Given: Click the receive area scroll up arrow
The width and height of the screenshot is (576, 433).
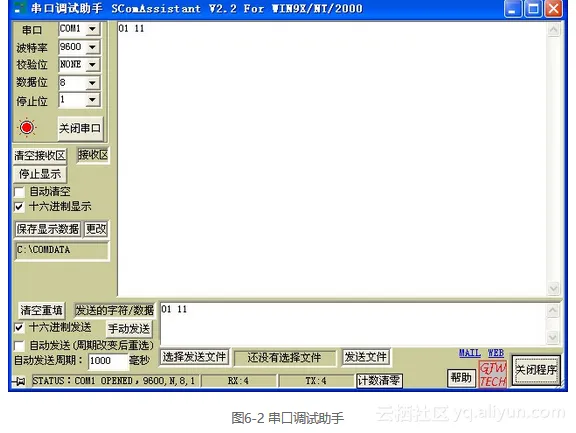Looking at the screenshot, I should pyautogui.click(x=554, y=29).
